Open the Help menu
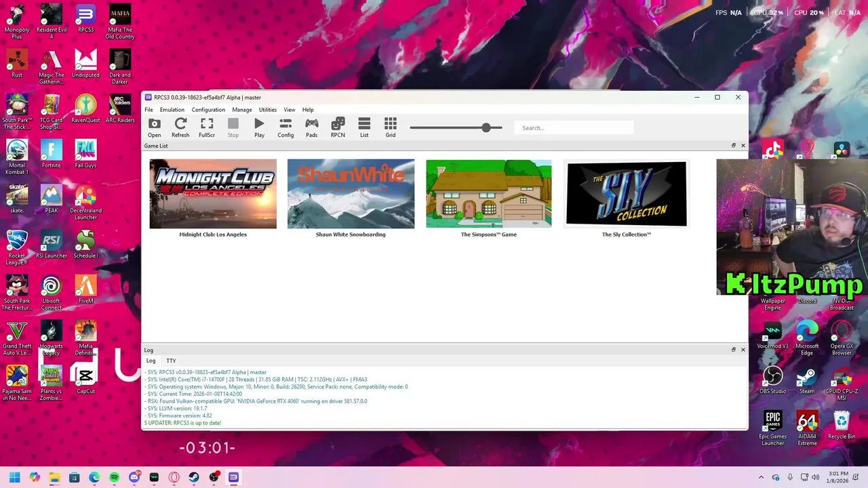 (x=308, y=110)
